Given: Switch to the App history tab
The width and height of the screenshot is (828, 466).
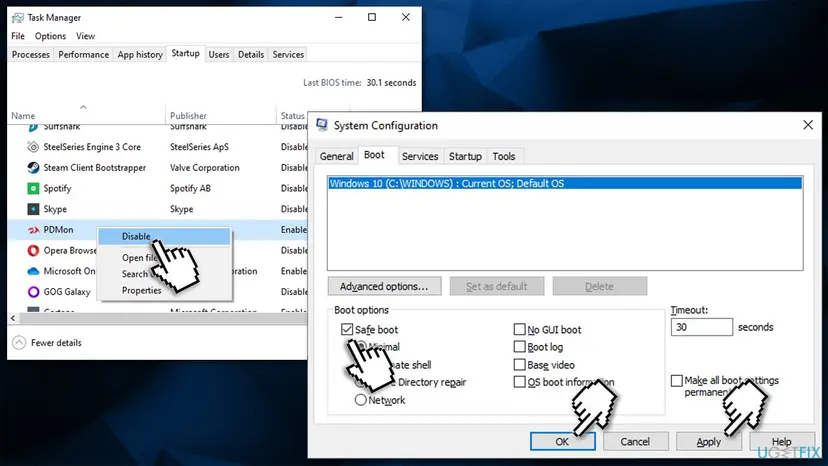Looking at the screenshot, I should pyautogui.click(x=140, y=54).
